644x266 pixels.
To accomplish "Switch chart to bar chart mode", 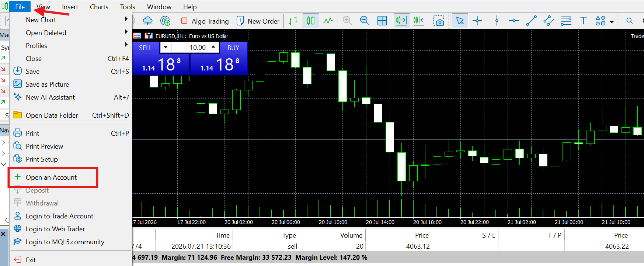I will pyautogui.click(x=293, y=21).
